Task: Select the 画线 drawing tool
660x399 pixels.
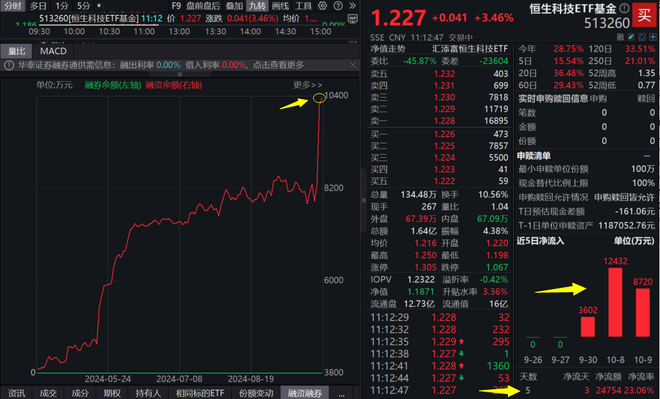Action: click(280, 6)
